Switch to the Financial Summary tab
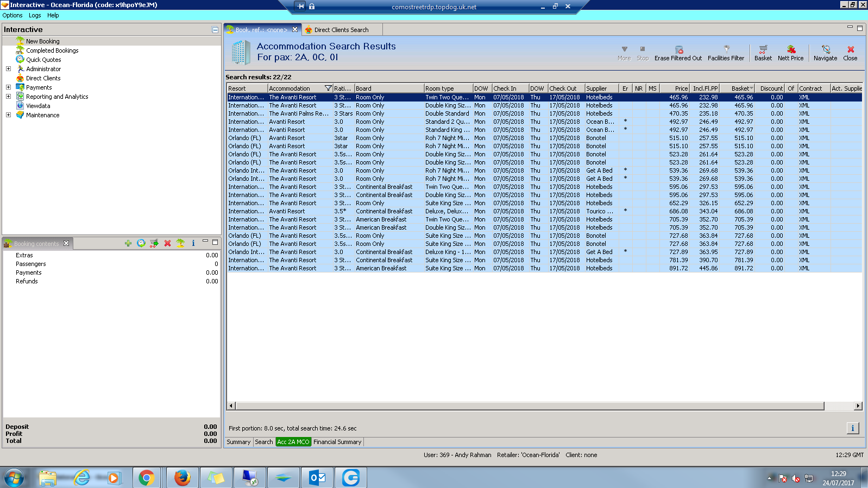 coord(337,442)
